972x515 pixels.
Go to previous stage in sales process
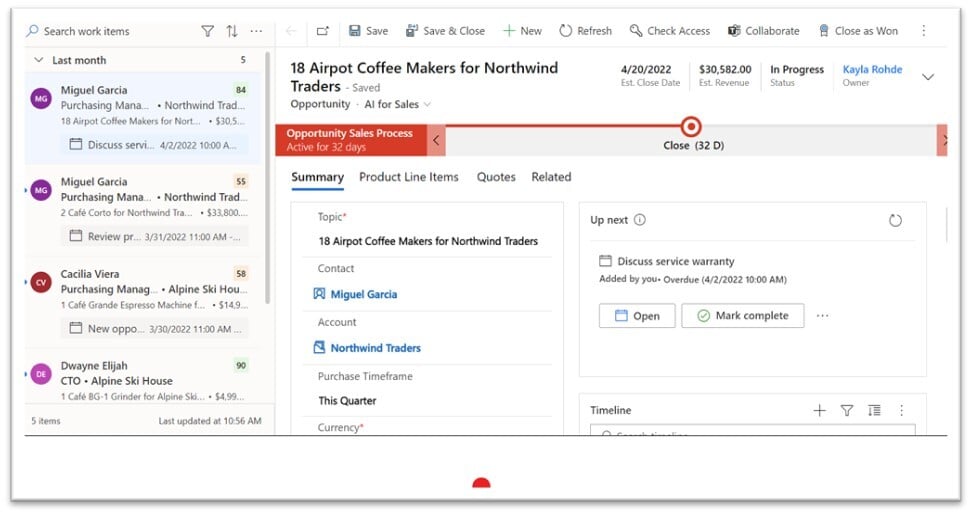click(436, 140)
